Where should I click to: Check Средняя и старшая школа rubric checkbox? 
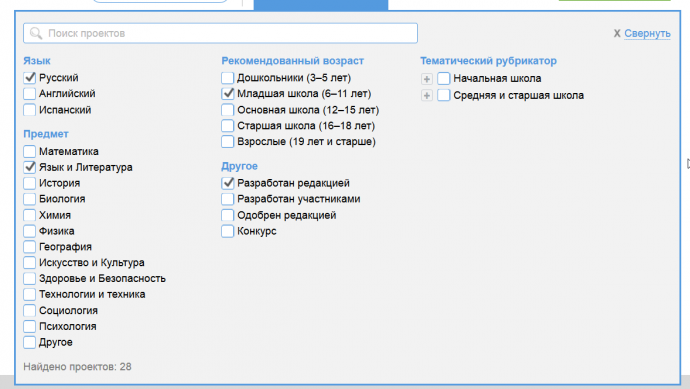444,95
